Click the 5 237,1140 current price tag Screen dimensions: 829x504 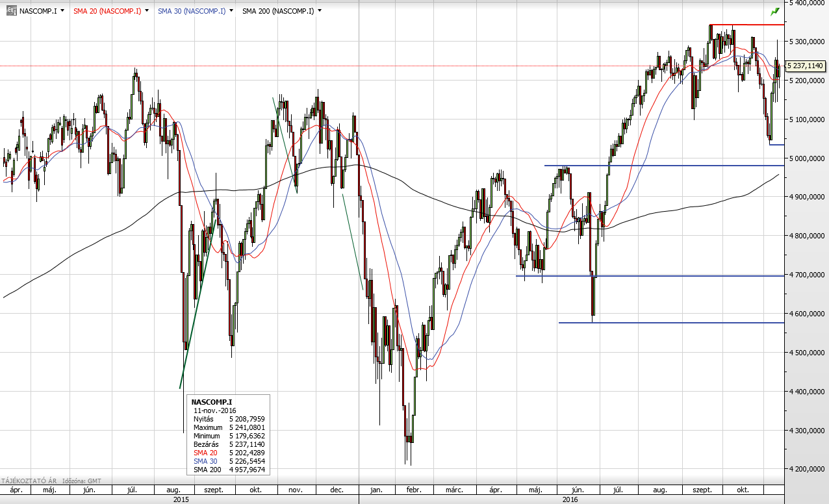805,66
